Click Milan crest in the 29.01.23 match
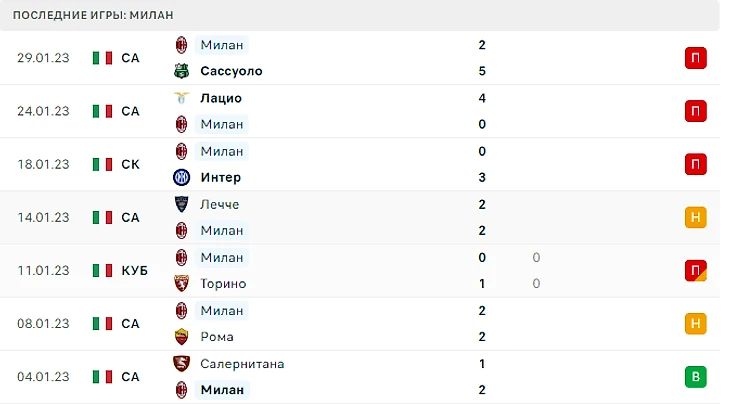Viewport: 730px width, 404px height. coord(181,45)
